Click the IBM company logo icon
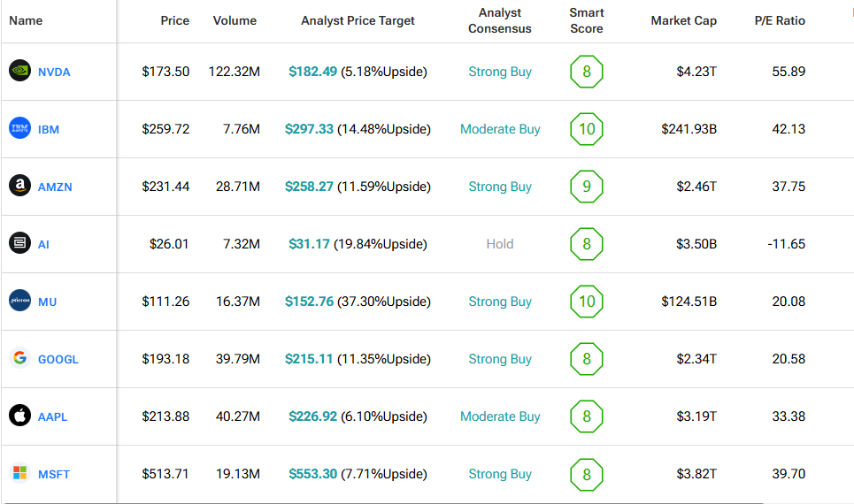The height and width of the screenshot is (504, 854). [19, 128]
